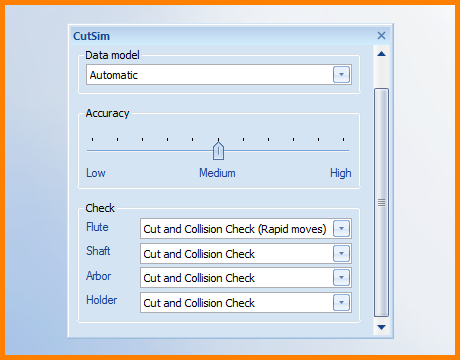Click the Flute Cut and Collision Check field
460x360 pixels.
point(246,229)
